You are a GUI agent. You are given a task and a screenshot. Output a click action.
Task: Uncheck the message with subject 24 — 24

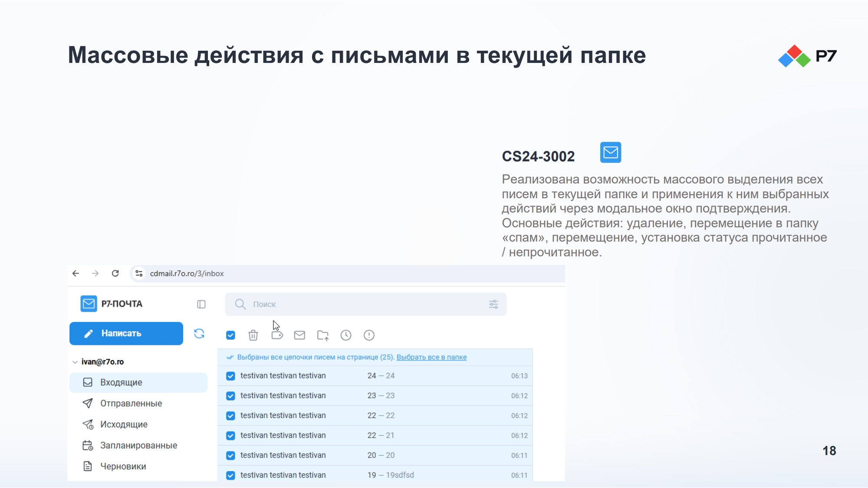[230, 376]
